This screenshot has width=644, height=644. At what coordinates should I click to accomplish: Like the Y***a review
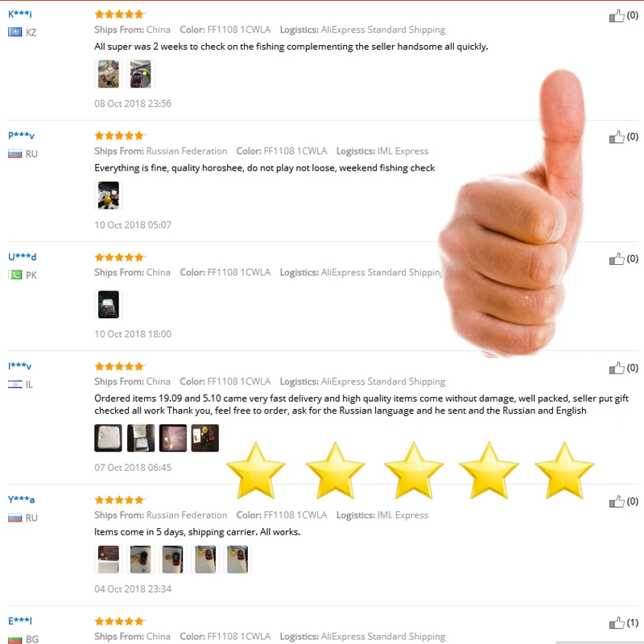click(617, 502)
